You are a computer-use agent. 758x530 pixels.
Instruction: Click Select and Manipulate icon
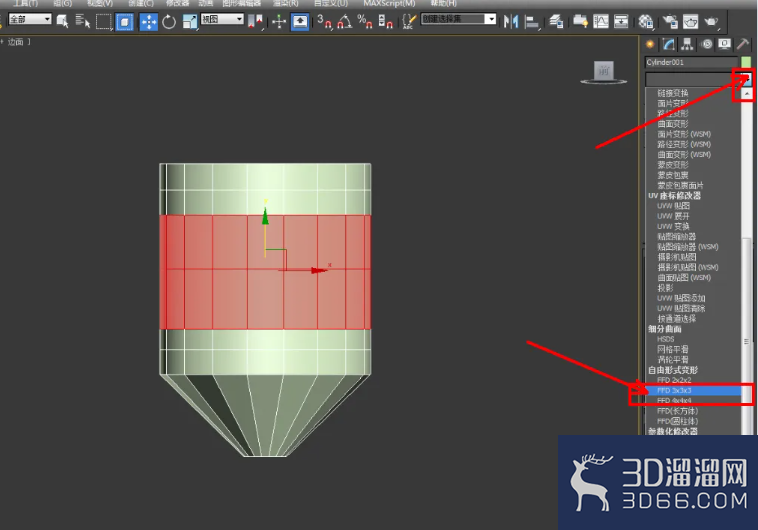tap(279, 22)
